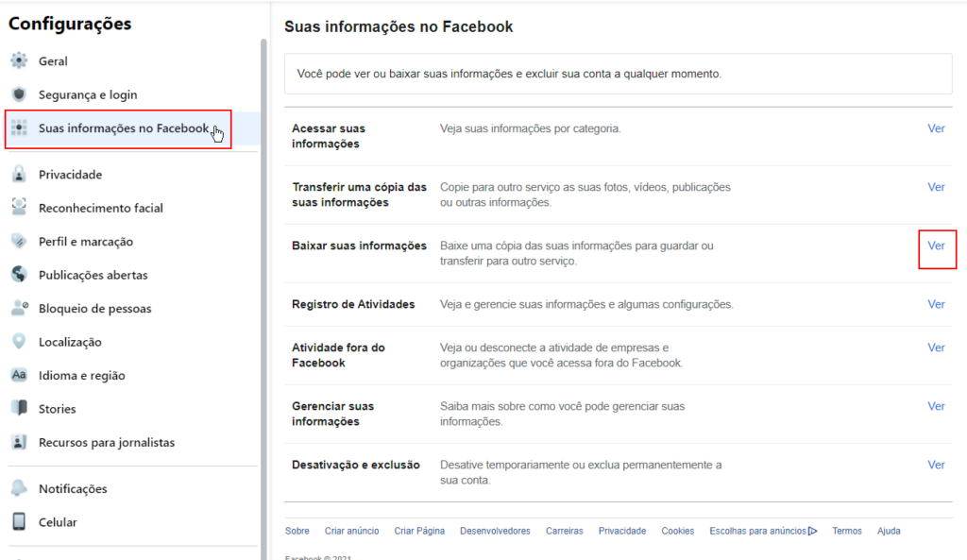
Task: Click the Registro de Atividades row title
Action: coord(353,304)
